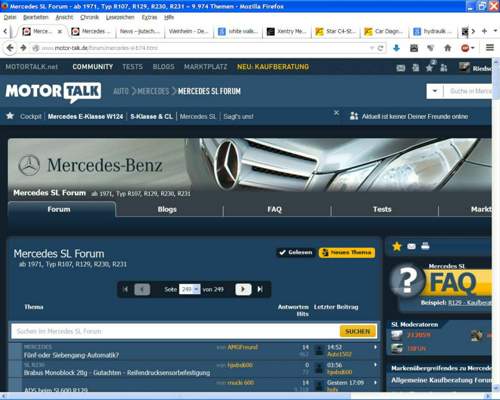The height and width of the screenshot is (400, 500).
Task: Open the list all tabs dropdown
Action: tap(495, 31)
